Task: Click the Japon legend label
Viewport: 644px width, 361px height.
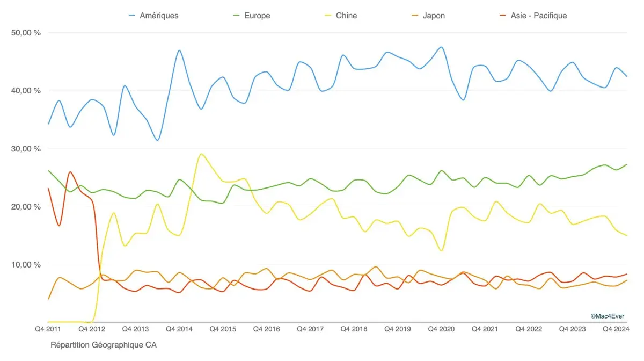Action: coord(434,16)
